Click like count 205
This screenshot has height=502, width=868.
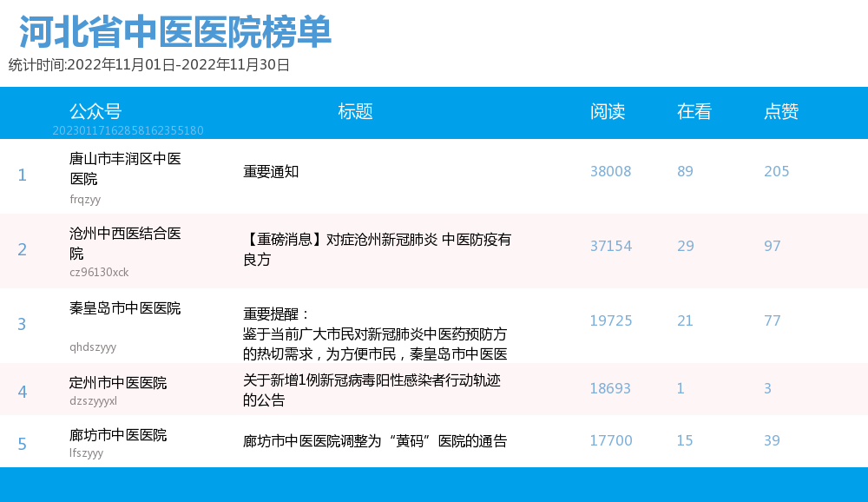pos(777,171)
